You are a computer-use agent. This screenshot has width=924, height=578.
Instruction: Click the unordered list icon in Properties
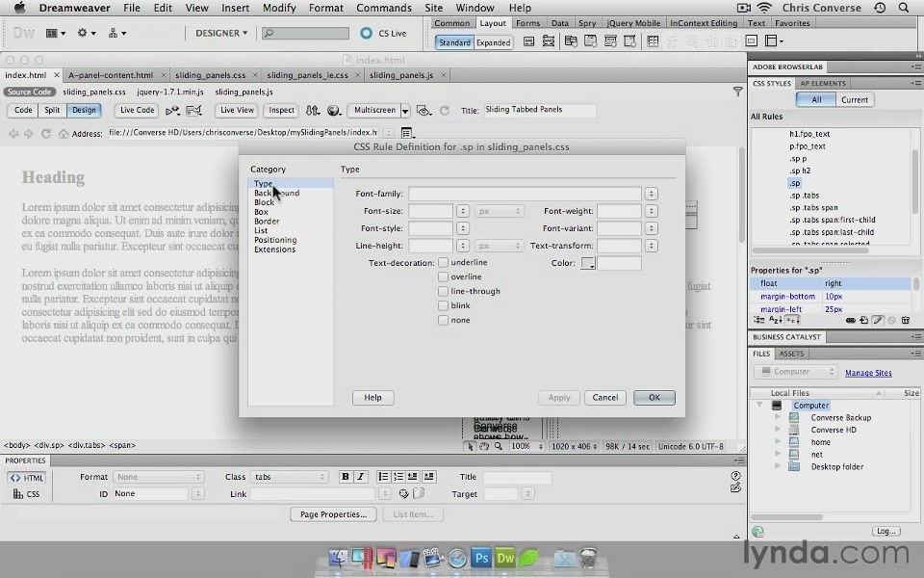[x=383, y=477]
